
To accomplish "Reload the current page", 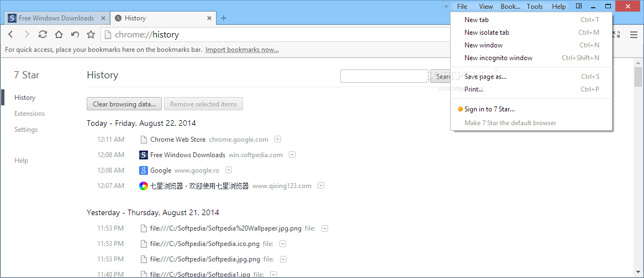I will (43, 34).
